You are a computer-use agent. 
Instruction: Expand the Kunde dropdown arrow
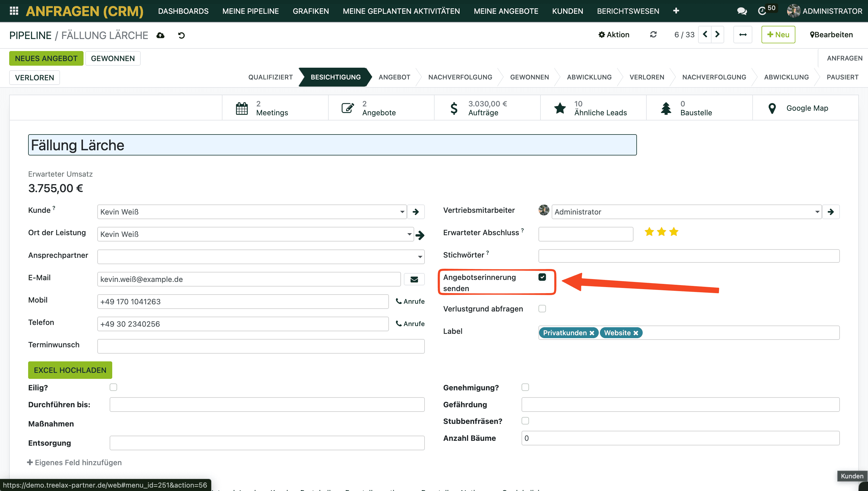click(x=402, y=212)
